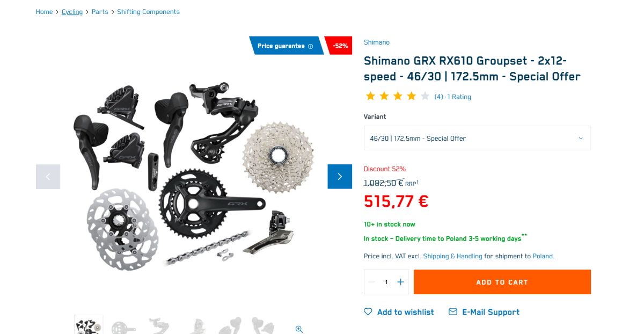The height and width of the screenshot is (334, 644).
Task: Open the Parts breadcrumb
Action: point(100,12)
